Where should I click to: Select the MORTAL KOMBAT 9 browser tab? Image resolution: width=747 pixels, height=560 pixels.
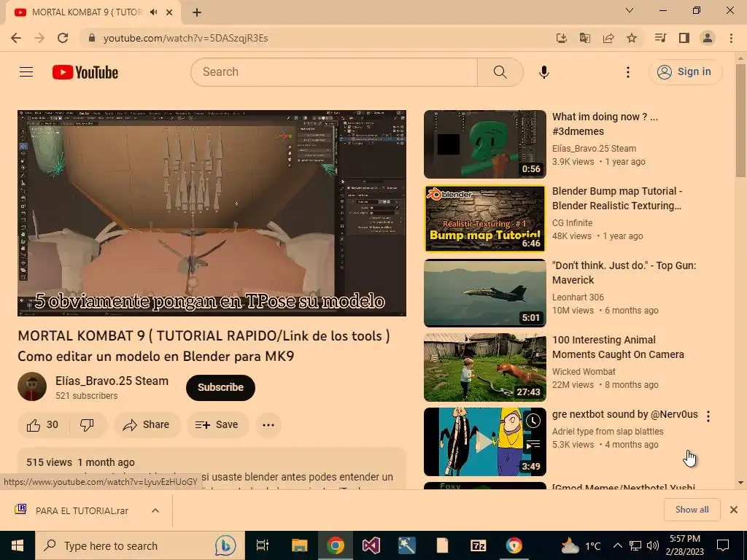[x=93, y=12]
